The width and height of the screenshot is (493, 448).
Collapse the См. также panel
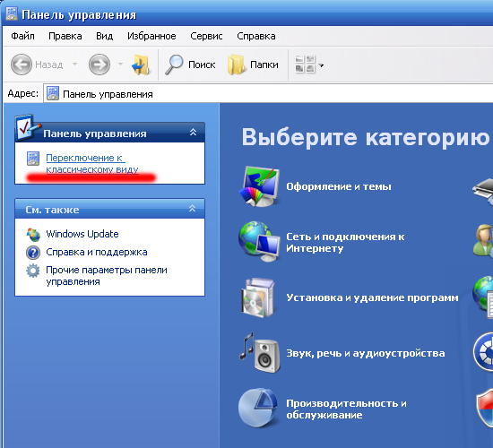pos(193,208)
